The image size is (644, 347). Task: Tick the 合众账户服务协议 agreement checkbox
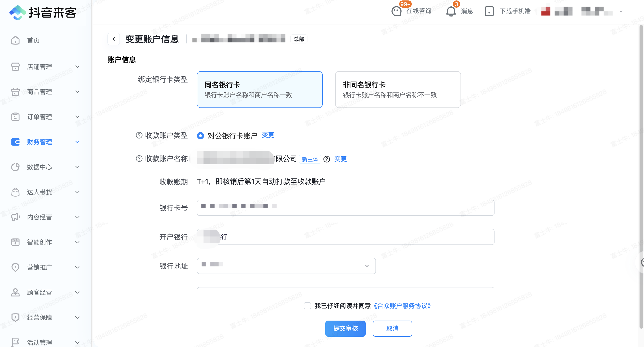307,306
